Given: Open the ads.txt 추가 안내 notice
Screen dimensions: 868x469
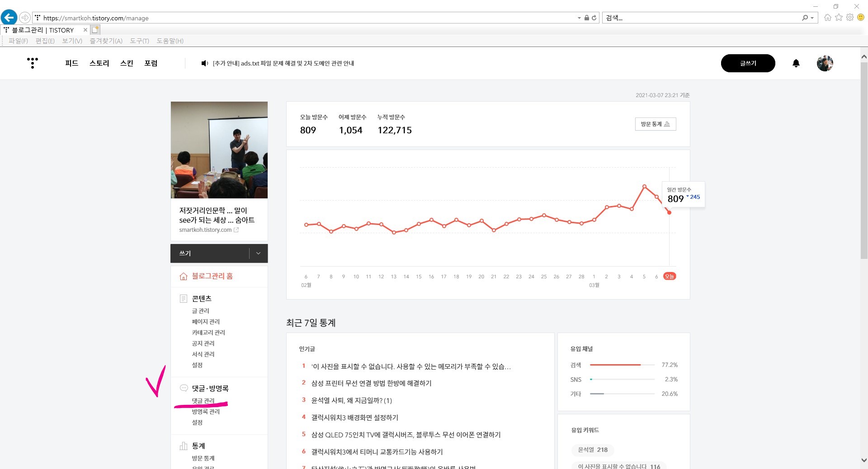Looking at the screenshot, I should pyautogui.click(x=283, y=63).
